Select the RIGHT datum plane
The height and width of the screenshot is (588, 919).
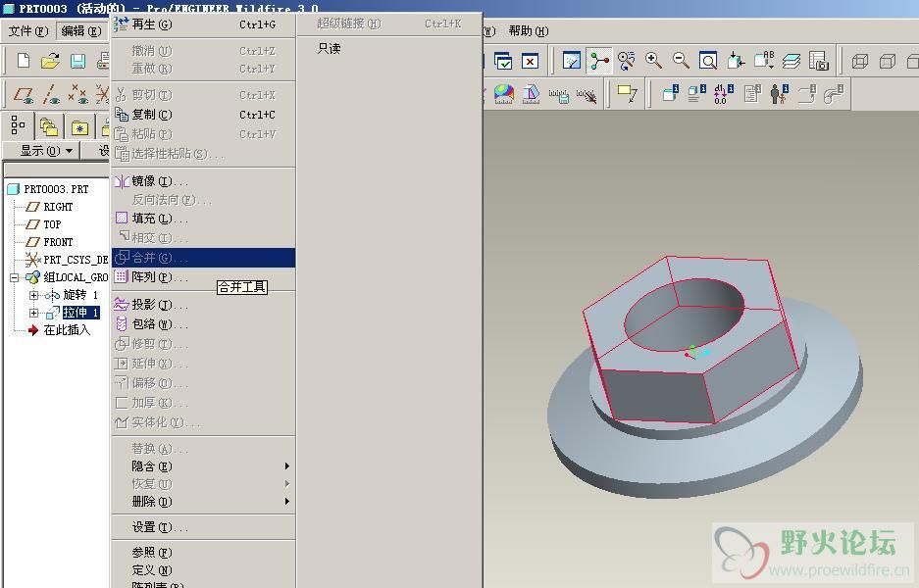[x=58, y=207]
